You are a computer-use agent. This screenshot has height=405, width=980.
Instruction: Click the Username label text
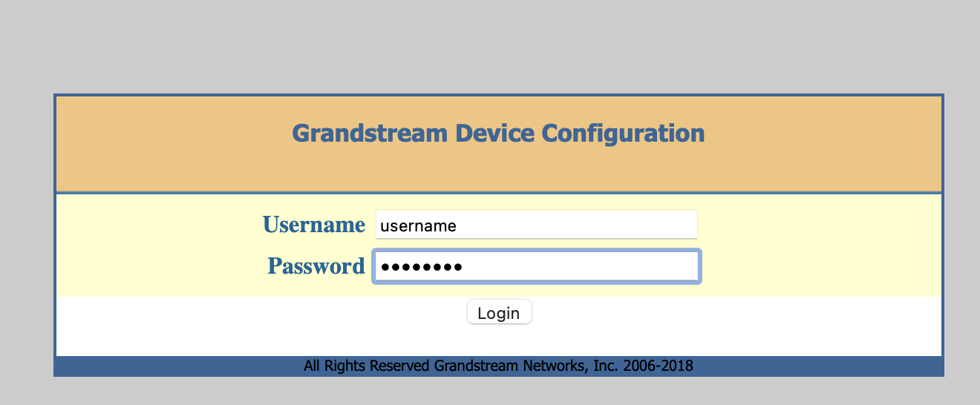(313, 225)
